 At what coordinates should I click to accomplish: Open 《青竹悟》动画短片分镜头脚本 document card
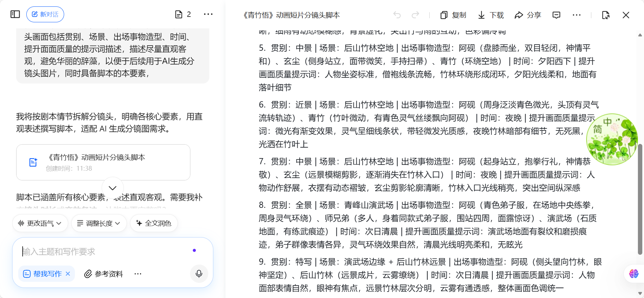[103, 162]
